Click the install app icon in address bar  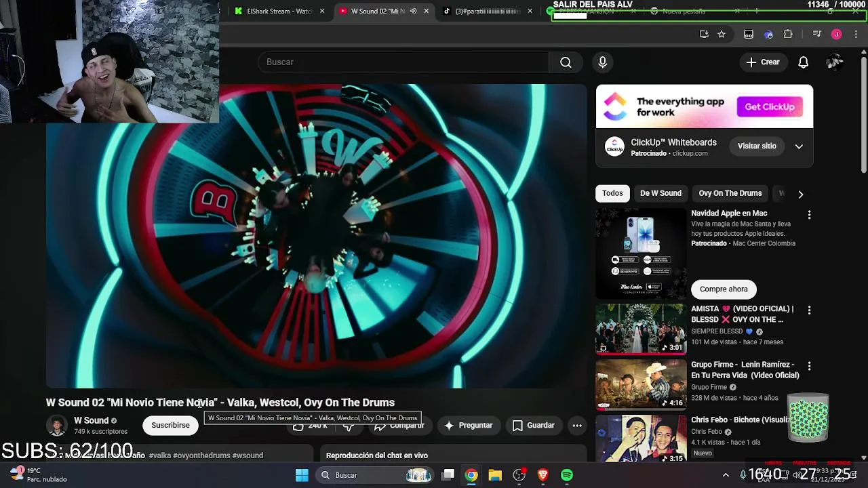(x=704, y=35)
